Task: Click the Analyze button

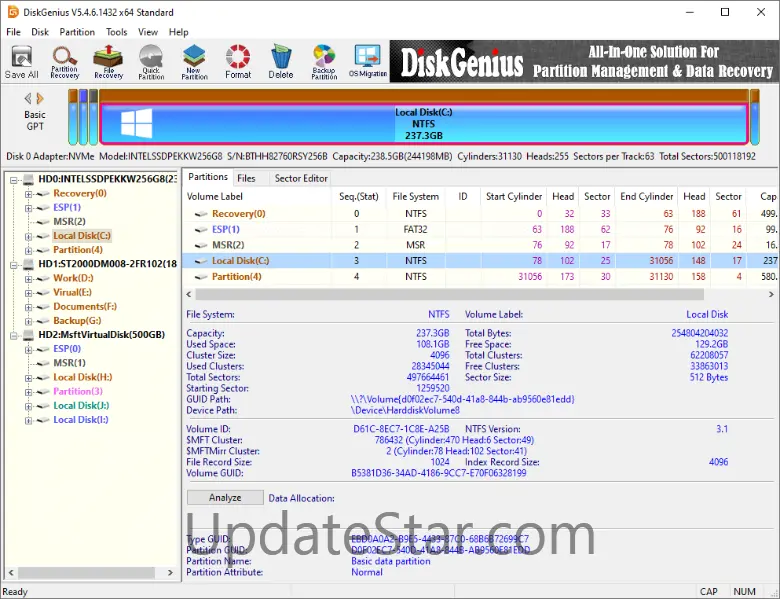Action: [x=225, y=498]
